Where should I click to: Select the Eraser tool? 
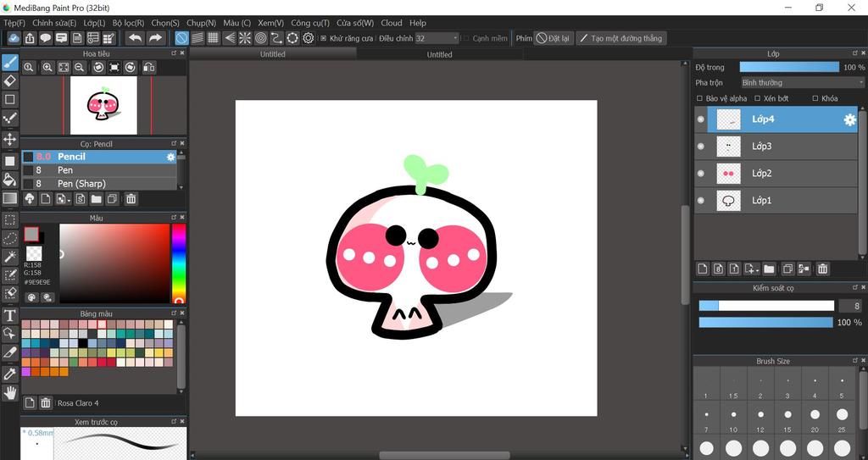pos(10,81)
